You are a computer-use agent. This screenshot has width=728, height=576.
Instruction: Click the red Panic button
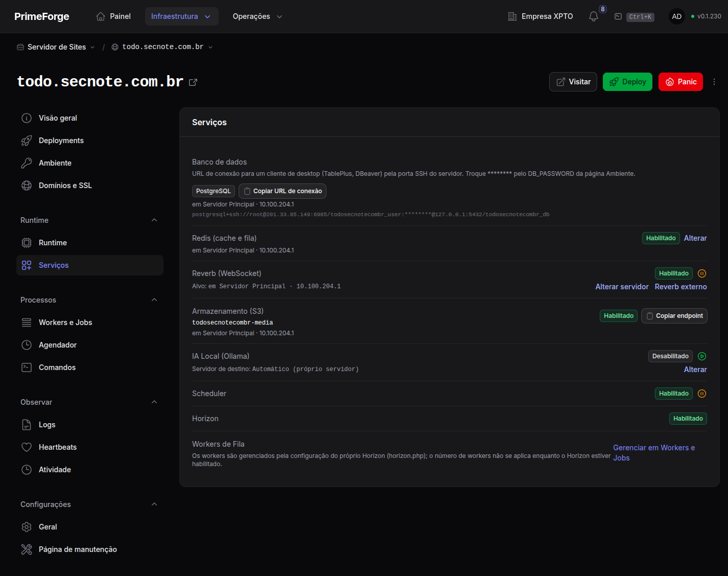pyautogui.click(x=680, y=82)
